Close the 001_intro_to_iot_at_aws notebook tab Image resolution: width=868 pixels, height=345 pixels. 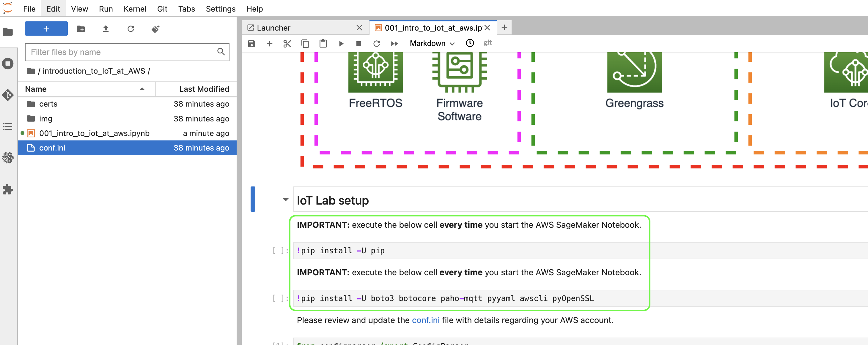coord(487,28)
